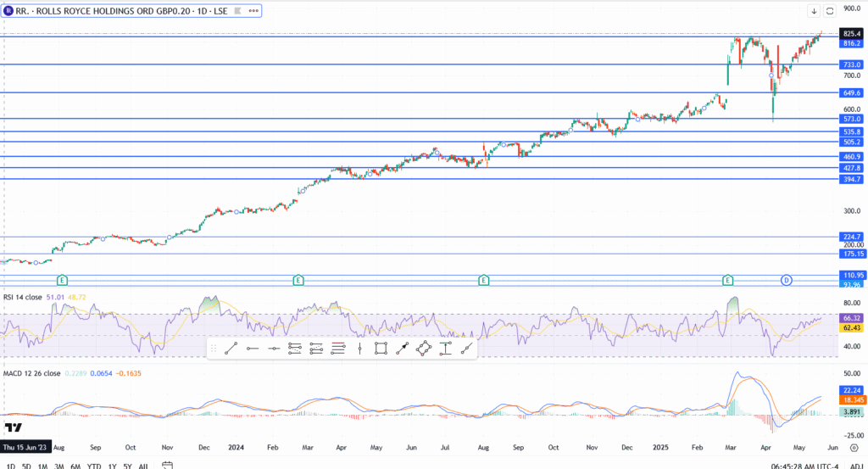Switch chart range to YTD
Image resolution: width=868 pixels, height=469 pixels.
93,466
